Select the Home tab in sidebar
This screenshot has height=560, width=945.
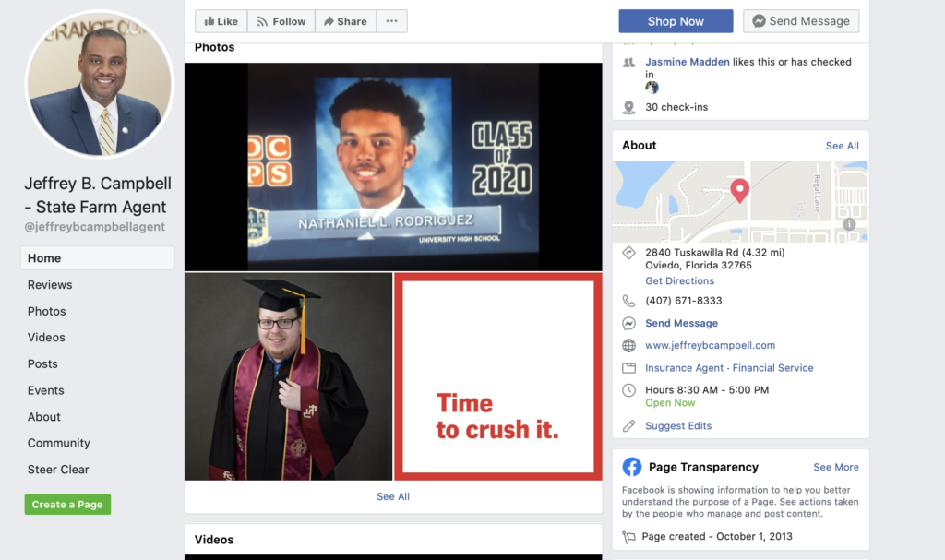(x=98, y=258)
